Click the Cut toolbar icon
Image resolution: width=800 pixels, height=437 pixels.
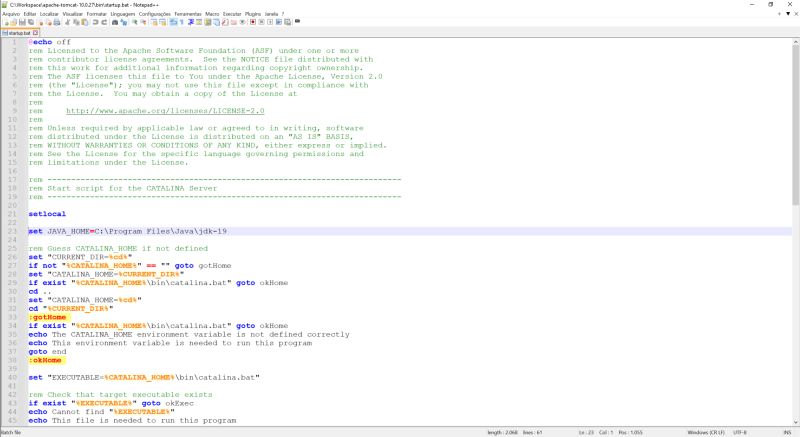coord(67,22)
